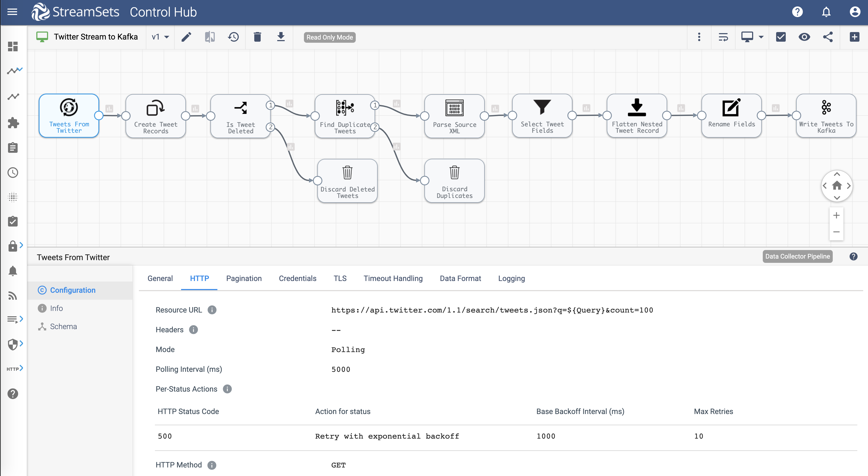Screen dimensions: 868x476
Task: Open the monitor icon dropdown in toolbar
Action: [752, 37]
